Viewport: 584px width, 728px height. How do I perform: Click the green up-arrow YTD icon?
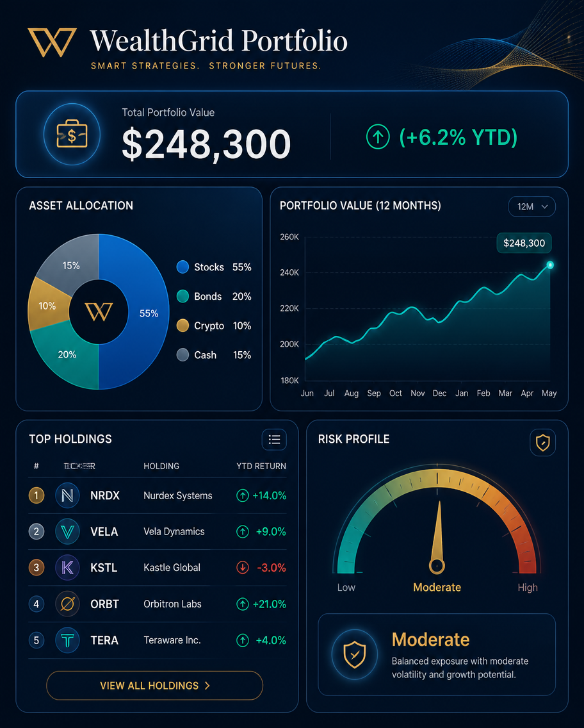(378, 137)
